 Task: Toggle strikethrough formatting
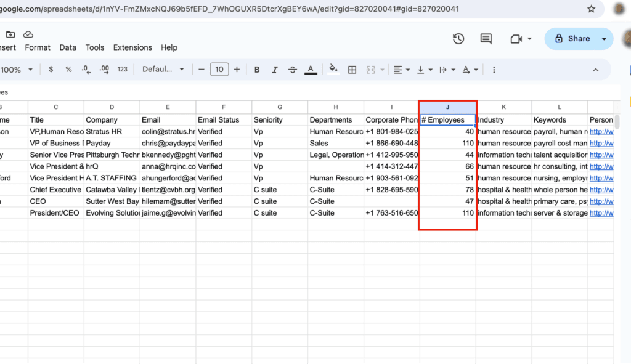tap(292, 70)
